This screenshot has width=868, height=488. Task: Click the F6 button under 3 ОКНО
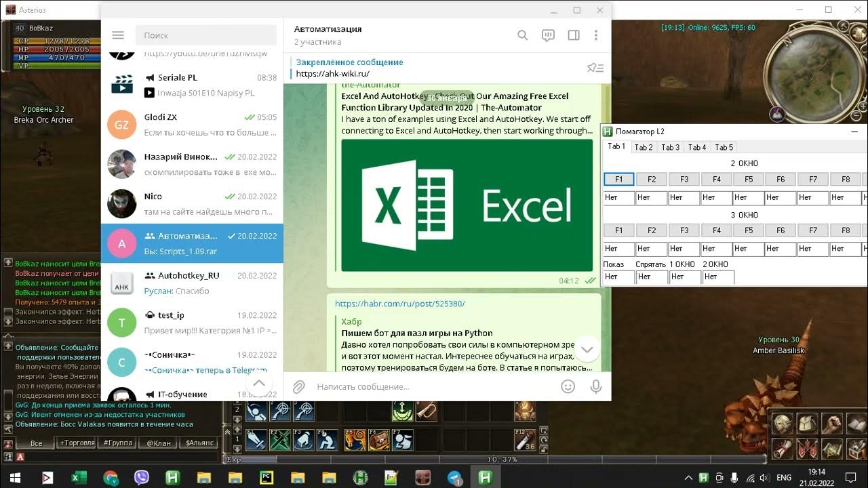point(781,230)
